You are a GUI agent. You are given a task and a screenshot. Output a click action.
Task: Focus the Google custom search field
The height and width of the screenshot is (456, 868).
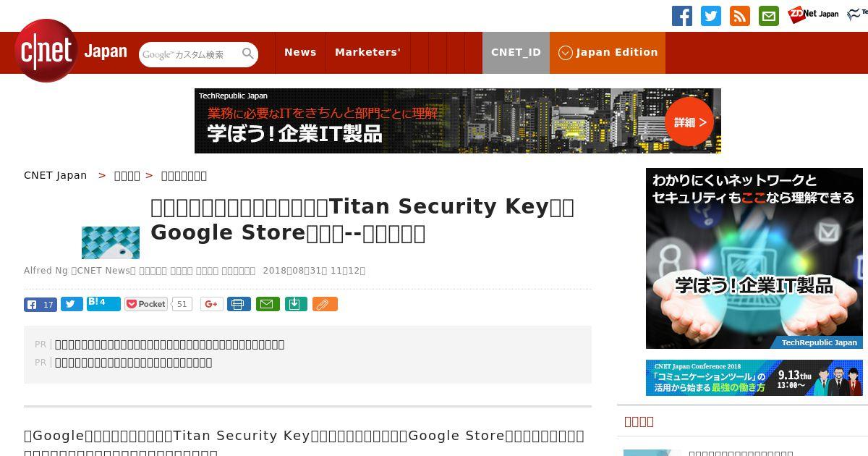[190, 54]
